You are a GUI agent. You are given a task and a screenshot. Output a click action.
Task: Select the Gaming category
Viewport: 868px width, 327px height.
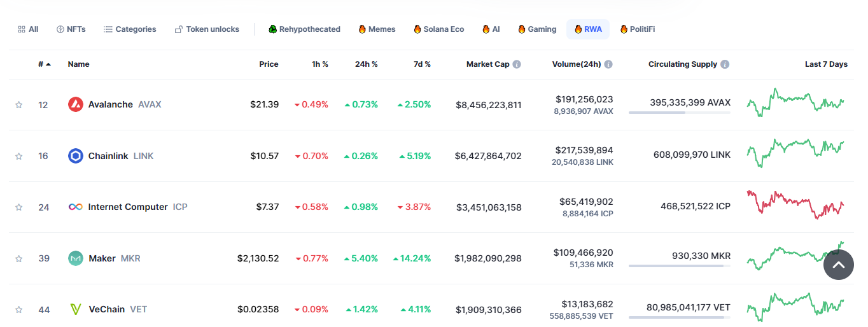537,29
